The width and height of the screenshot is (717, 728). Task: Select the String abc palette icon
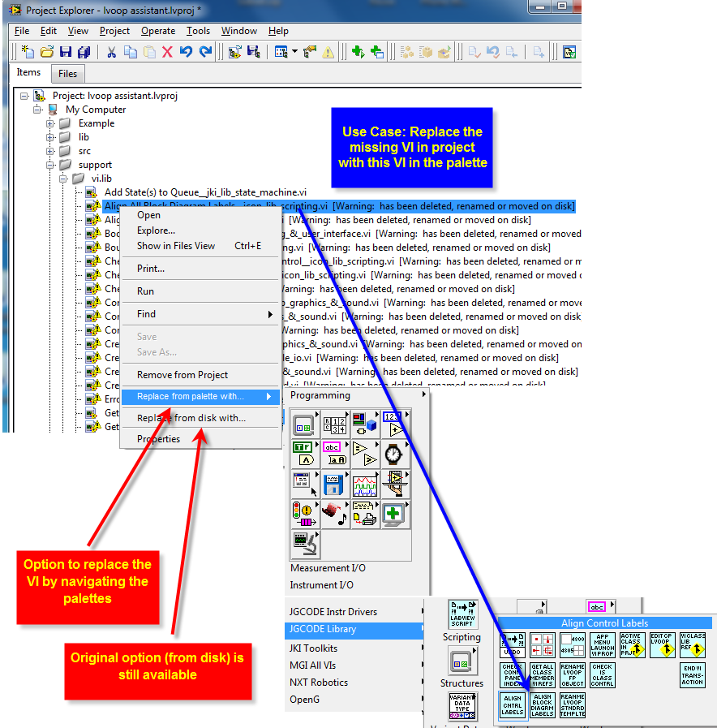coord(334,454)
